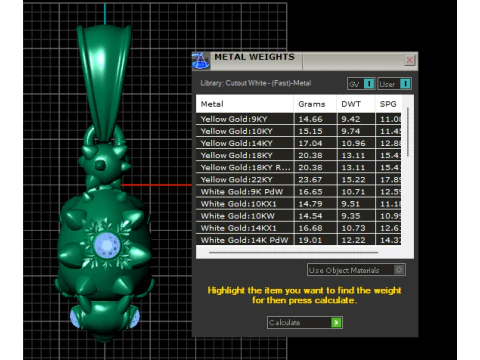Select the Yellow Gold:10KY row
480x360 pixels.
[x=299, y=131]
